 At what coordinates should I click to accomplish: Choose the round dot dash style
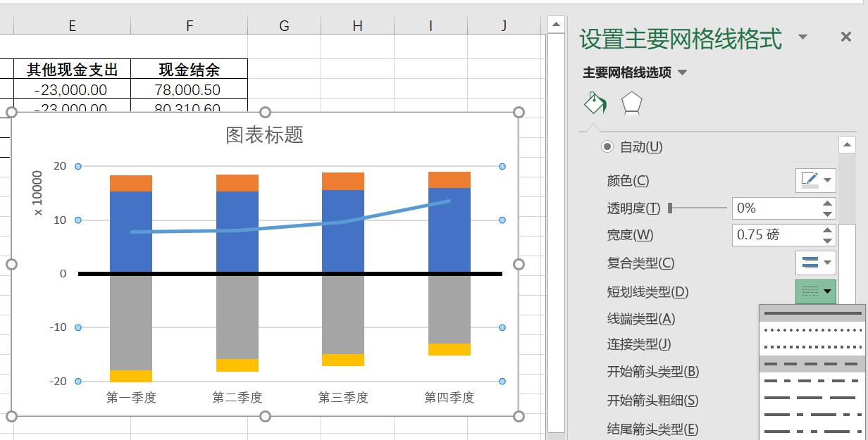[x=812, y=329]
